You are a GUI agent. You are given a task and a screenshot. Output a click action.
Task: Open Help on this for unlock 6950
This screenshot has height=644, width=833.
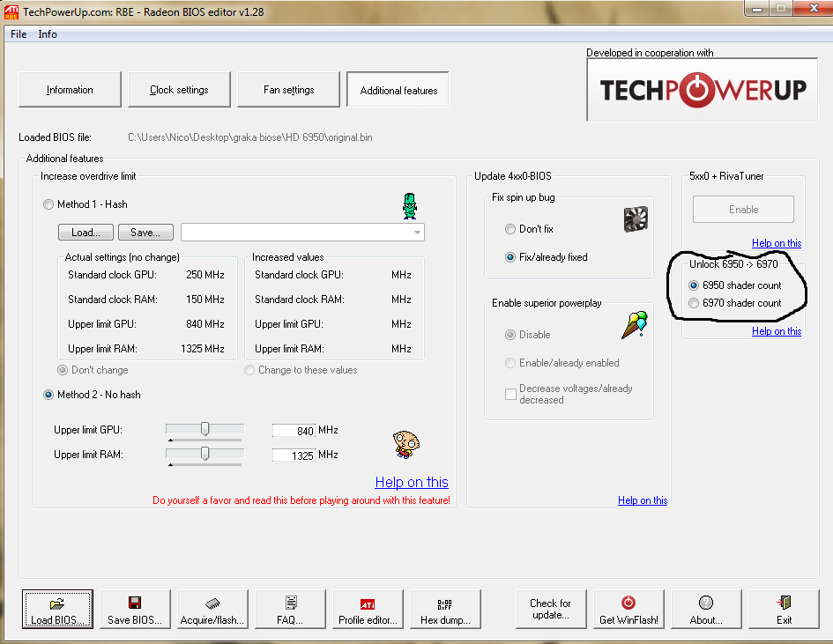(x=777, y=331)
